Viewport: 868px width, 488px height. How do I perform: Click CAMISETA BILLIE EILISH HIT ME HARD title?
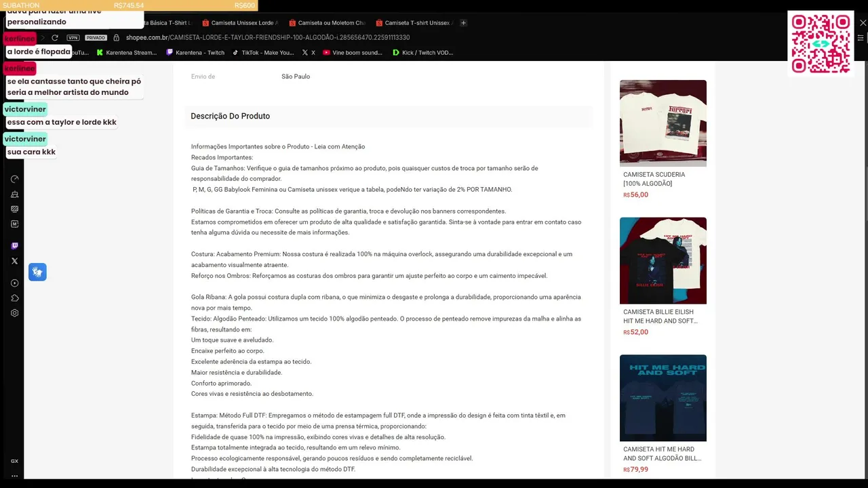tap(660, 317)
